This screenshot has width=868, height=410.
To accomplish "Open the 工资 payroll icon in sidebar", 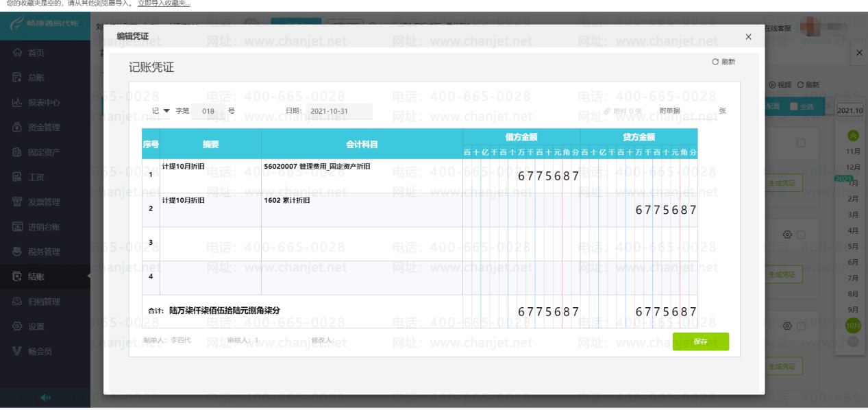I will (18, 177).
